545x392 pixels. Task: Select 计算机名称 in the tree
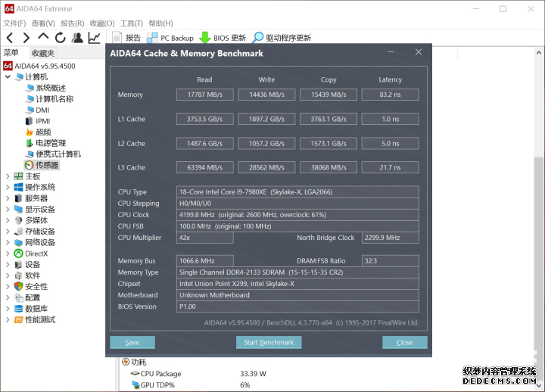(x=49, y=99)
